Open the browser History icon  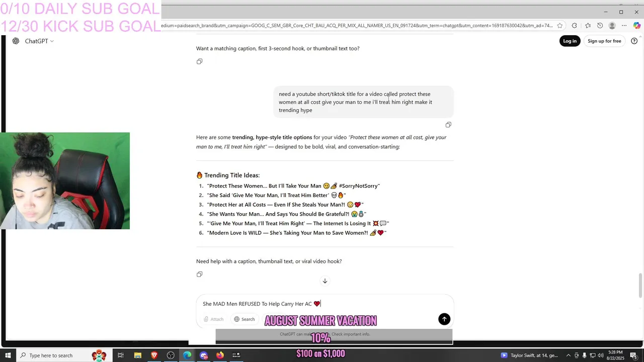[600, 26]
